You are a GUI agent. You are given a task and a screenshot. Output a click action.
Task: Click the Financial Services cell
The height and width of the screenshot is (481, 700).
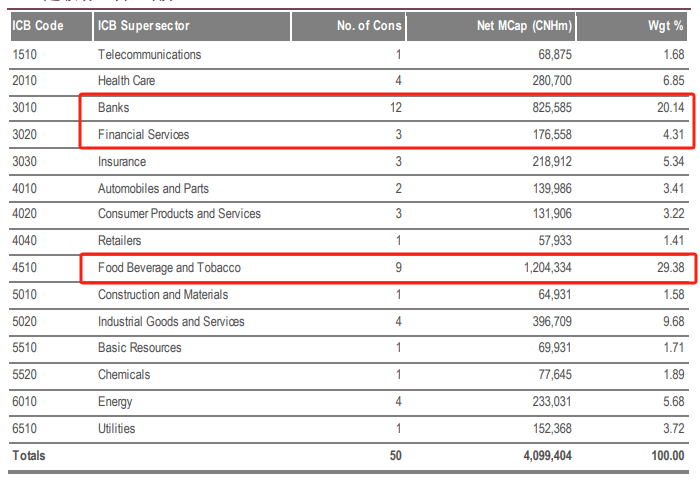[143, 134]
